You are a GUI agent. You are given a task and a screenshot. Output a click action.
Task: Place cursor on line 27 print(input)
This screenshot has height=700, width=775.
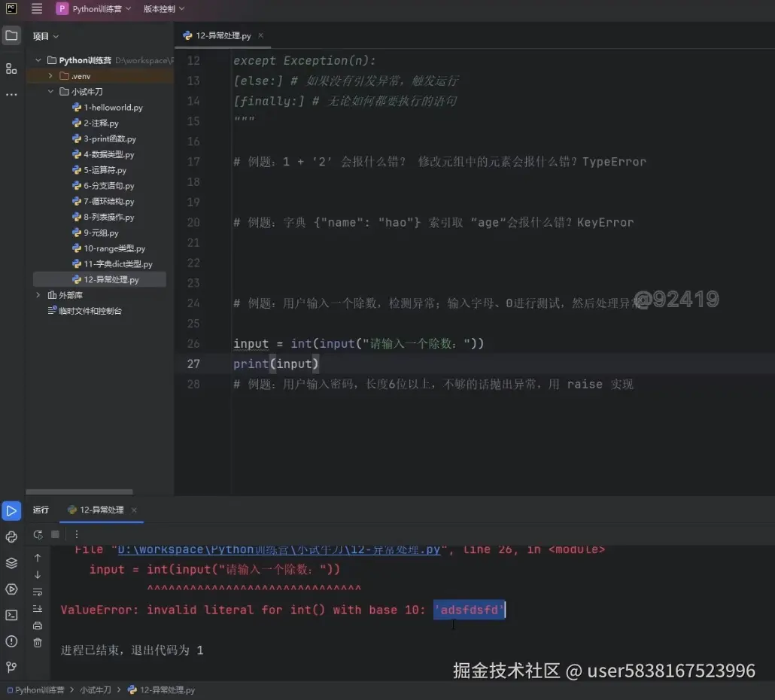pos(276,364)
